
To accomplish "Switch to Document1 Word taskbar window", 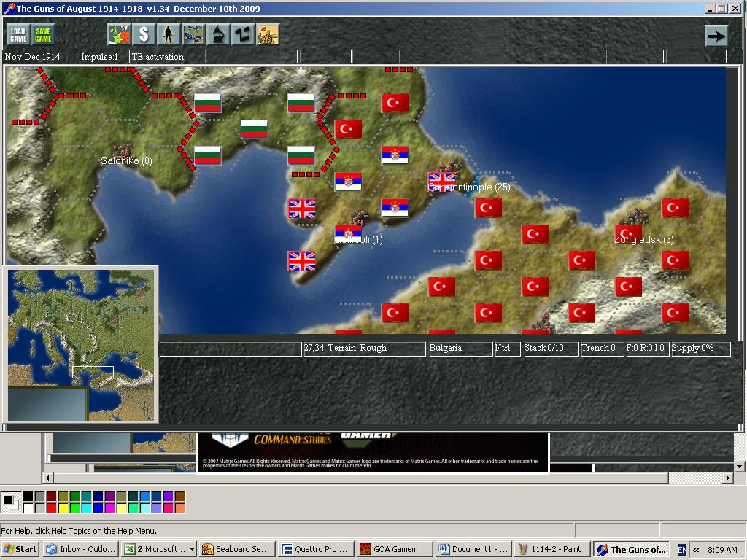I will 473,549.
